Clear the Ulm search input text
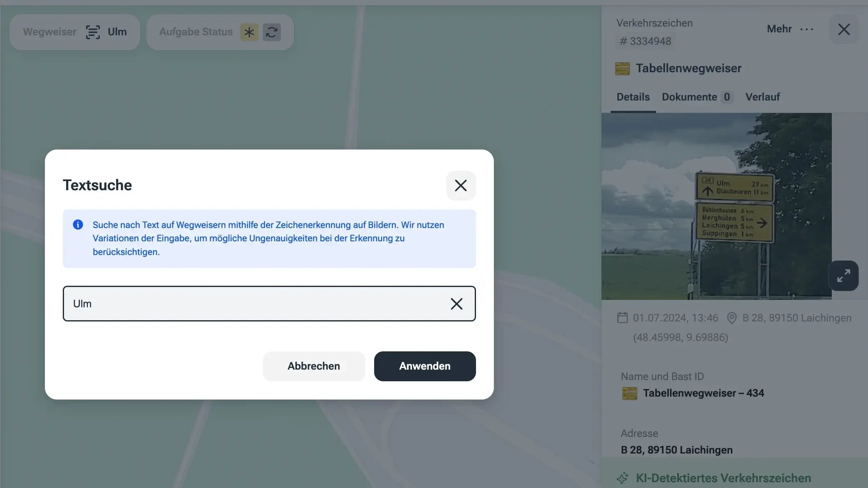This screenshot has height=488, width=868. (456, 304)
